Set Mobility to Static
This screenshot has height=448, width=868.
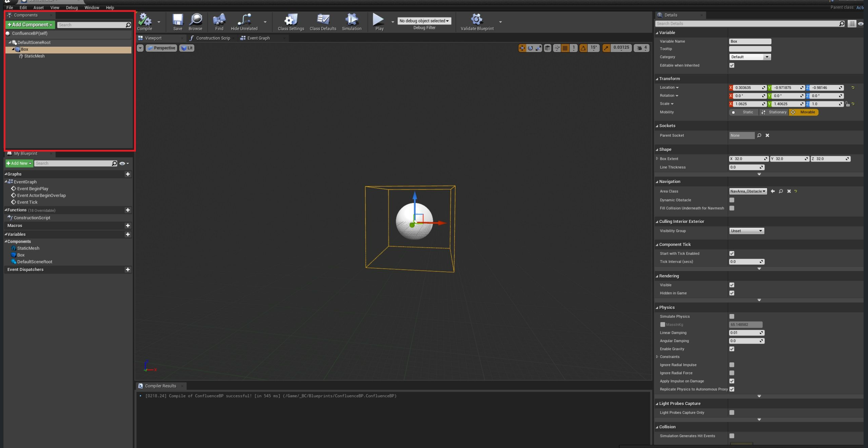[x=744, y=112]
